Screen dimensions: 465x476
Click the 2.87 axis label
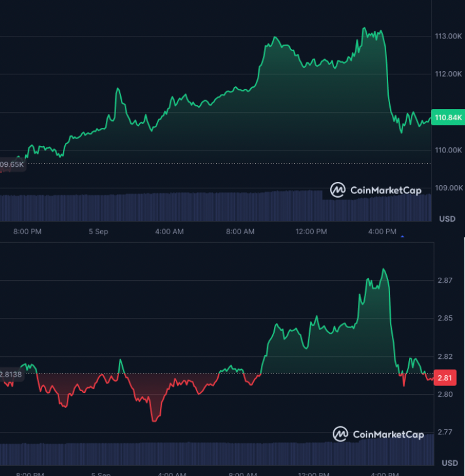[445, 280]
